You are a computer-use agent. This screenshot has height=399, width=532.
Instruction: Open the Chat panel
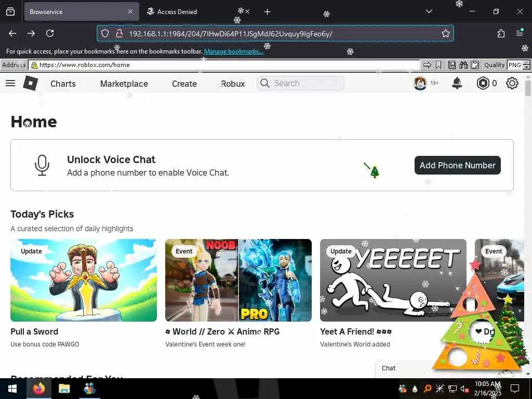(389, 368)
